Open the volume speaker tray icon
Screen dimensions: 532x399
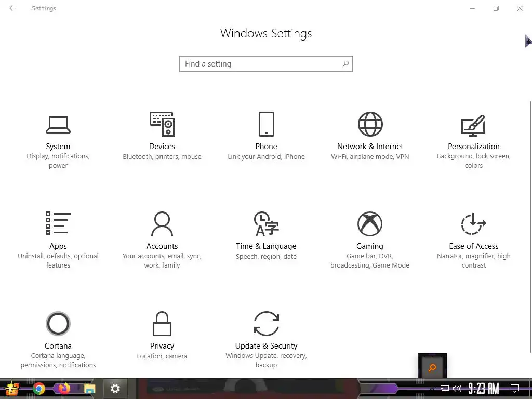[457, 389]
